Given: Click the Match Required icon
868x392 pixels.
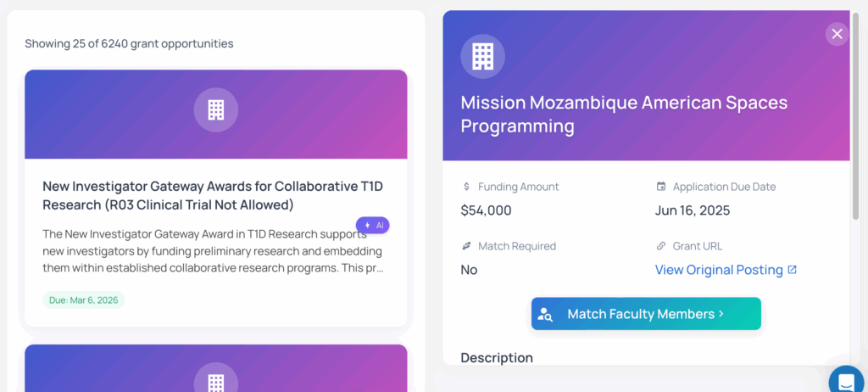Looking at the screenshot, I should [466, 246].
